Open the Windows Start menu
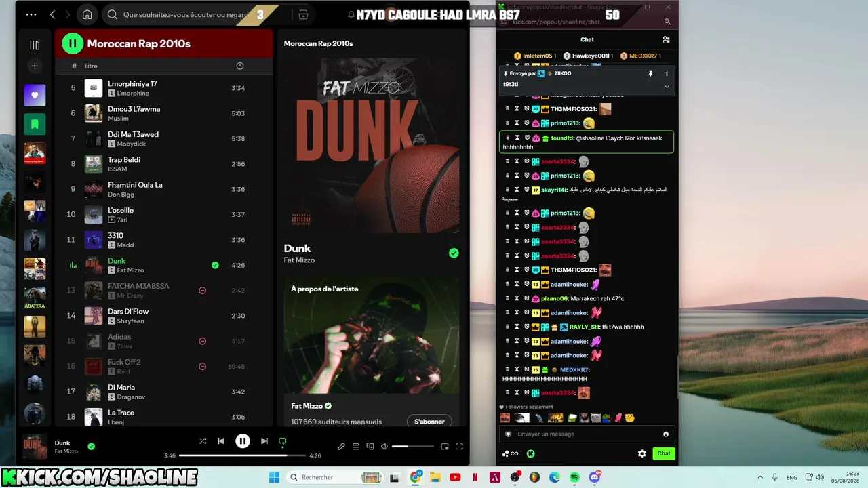This screenshot has width=868, height=488. [x=274, y=477]
